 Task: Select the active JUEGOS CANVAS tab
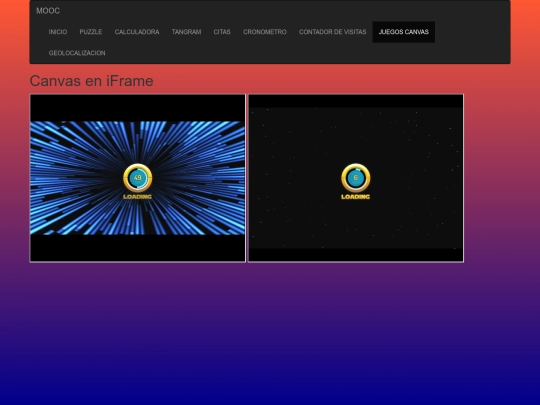(404, 32)
